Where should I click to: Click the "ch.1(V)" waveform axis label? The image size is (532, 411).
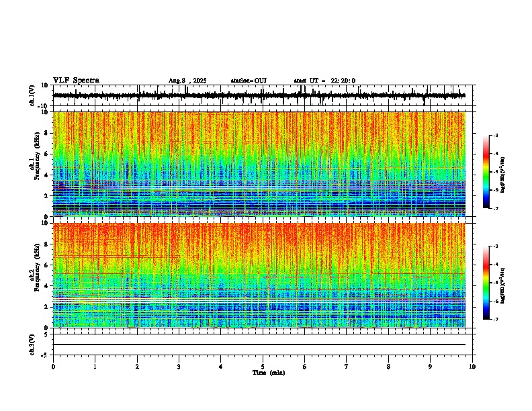point(32,95)
